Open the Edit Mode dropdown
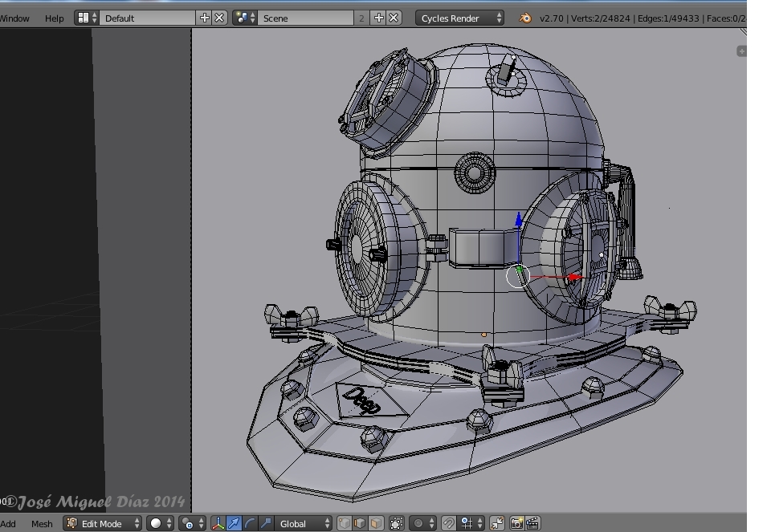Viewport: 771px width, 532px height. pyautogui.click(x=103, y=523)
